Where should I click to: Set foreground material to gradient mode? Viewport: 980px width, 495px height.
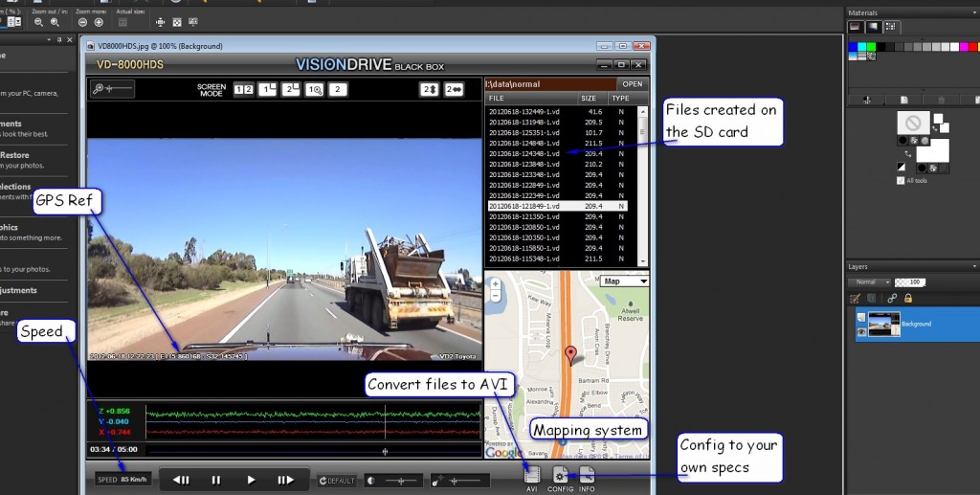(x=914, y=141)
